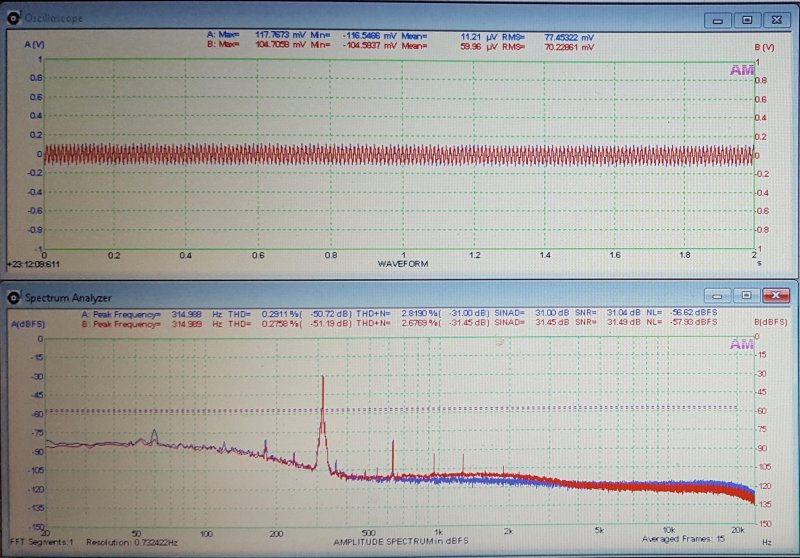Image resolution: width=800 pixels, height=558 pixels.
Task: Click the 'Averaged Frames: 15' status text
Action: click(683, 539)
